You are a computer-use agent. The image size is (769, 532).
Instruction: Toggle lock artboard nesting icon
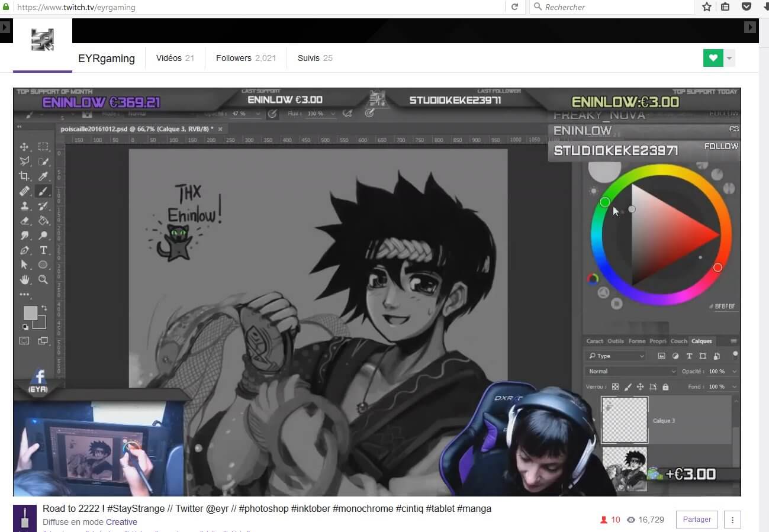(x=653, y=387)
